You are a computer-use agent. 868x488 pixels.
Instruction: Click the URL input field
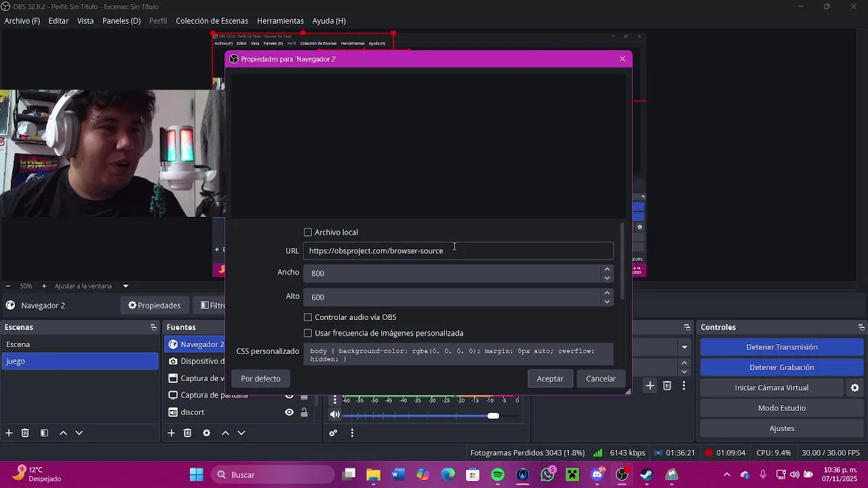tap(458, 251)
